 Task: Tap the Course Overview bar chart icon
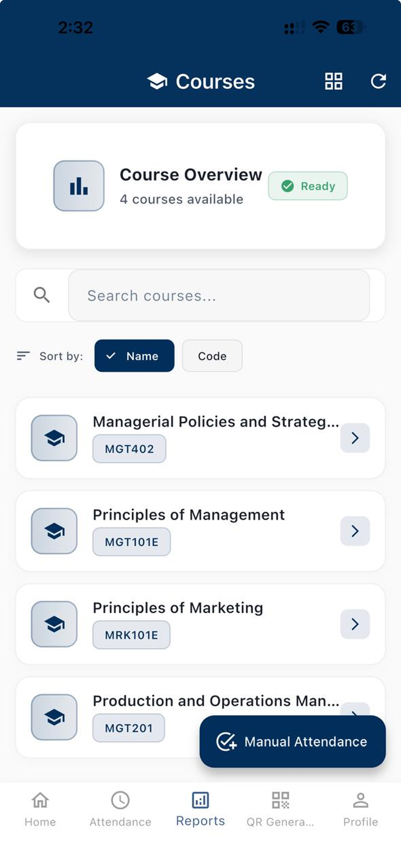pyautogui.click(x=79, y=186)
